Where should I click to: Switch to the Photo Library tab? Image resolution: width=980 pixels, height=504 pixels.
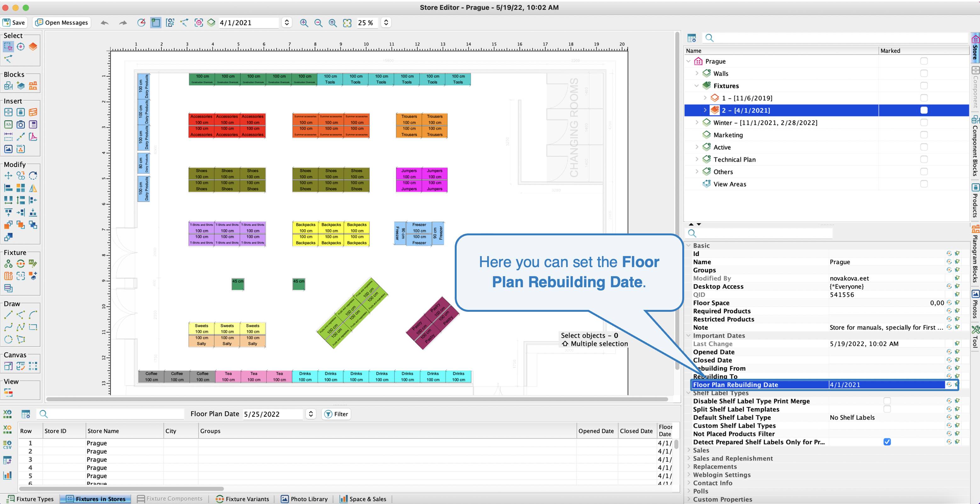(x=304, y=499)
